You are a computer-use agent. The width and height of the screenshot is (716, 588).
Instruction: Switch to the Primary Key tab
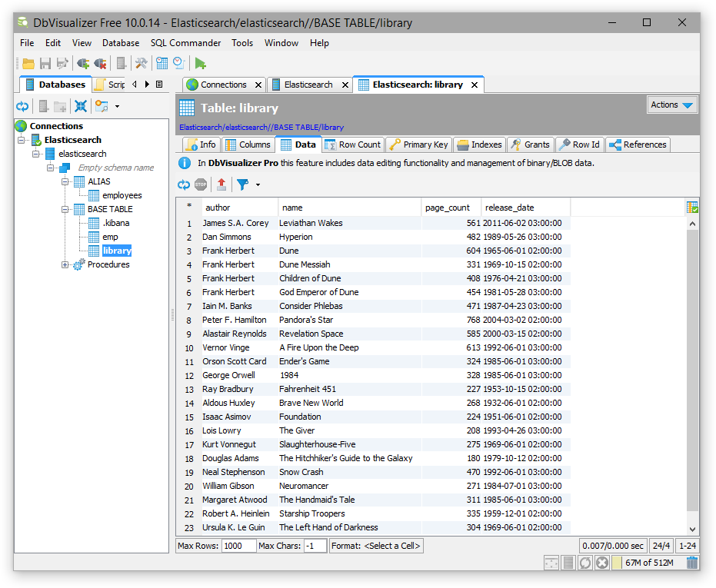click(418, 145)
